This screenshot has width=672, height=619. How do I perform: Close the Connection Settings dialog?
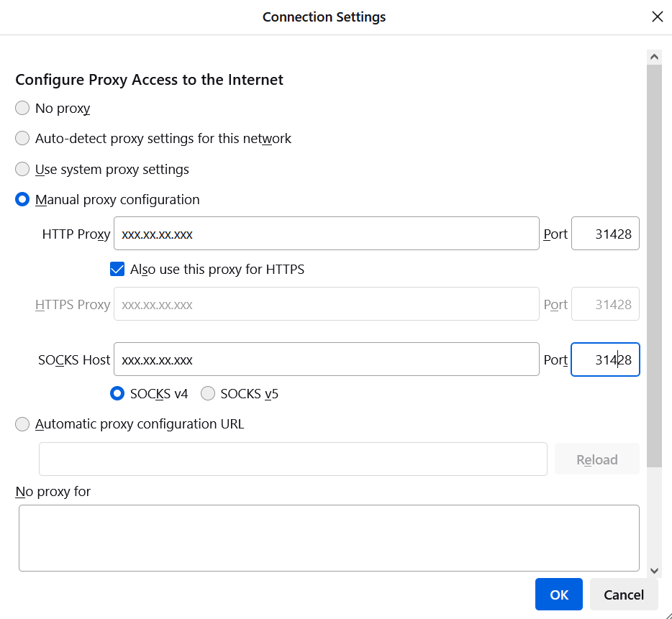pyautogui.click(x=657, y=17)
